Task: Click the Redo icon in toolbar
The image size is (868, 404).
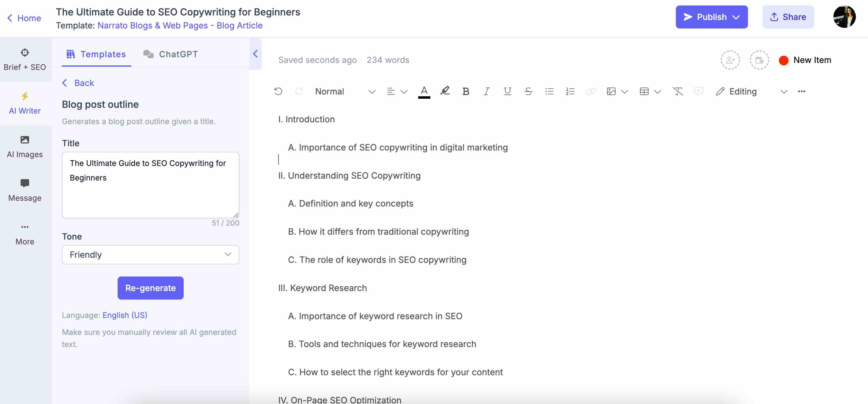Action: tap(298, 91)
